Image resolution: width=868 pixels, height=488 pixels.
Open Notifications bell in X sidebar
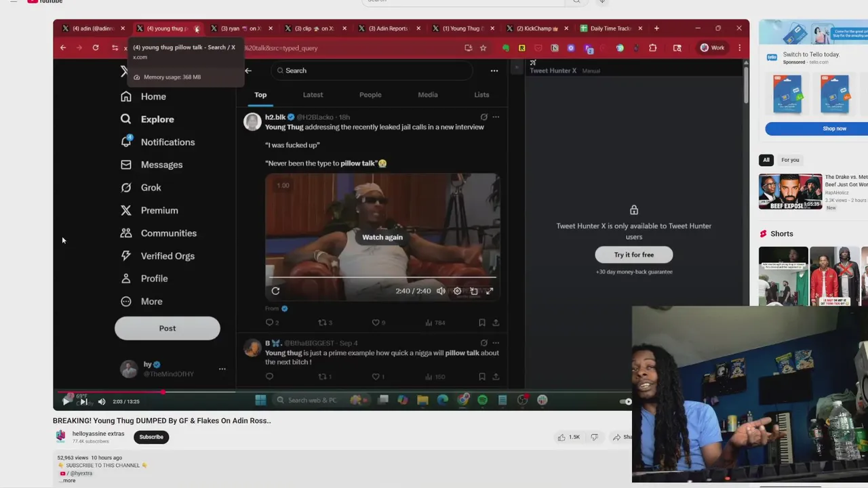point(157,142)
